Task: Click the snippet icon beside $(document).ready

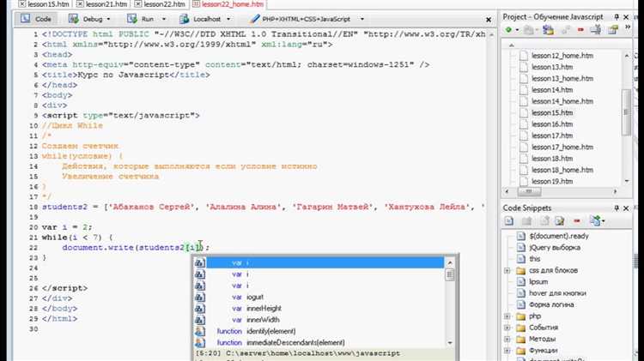Action: click(x=521, y=236)
